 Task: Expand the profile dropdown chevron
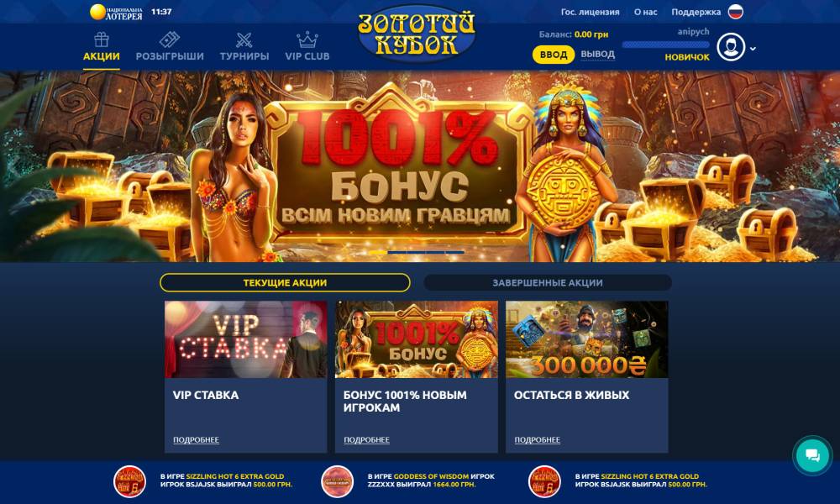pyautogui.click(x=753, y=48)
